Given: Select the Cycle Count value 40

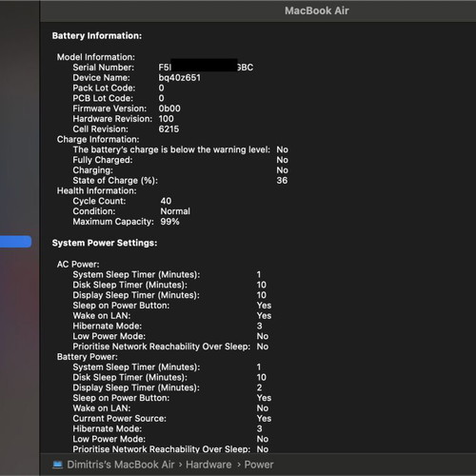Looking at the screenshot, I should pyautogui.click(x=166, y=201).
